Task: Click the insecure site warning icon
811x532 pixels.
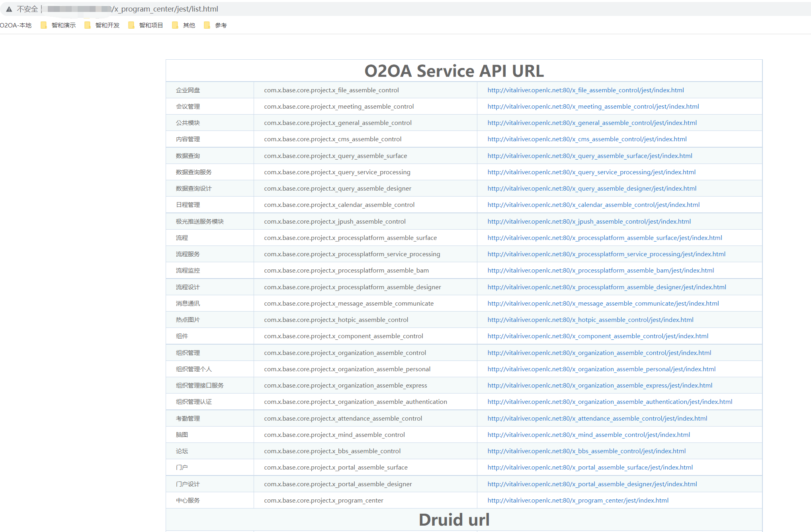Action: point(9,9)
